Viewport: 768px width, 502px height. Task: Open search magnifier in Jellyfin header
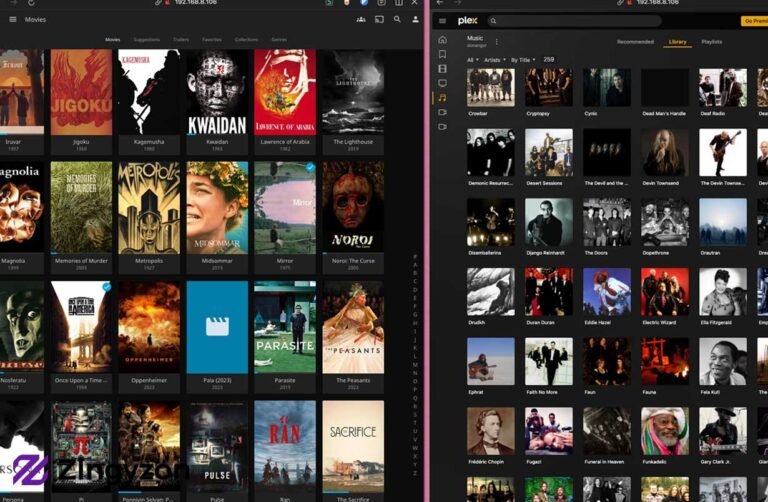(x=397, y=20)
